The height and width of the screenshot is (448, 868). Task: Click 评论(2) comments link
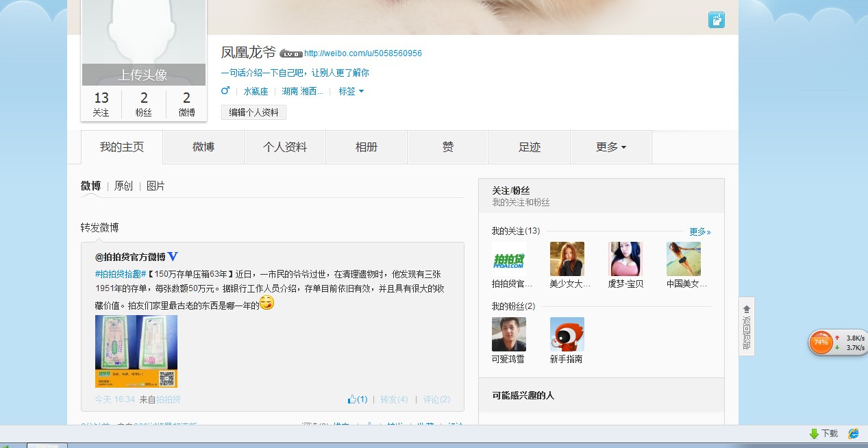pos(436,399)
